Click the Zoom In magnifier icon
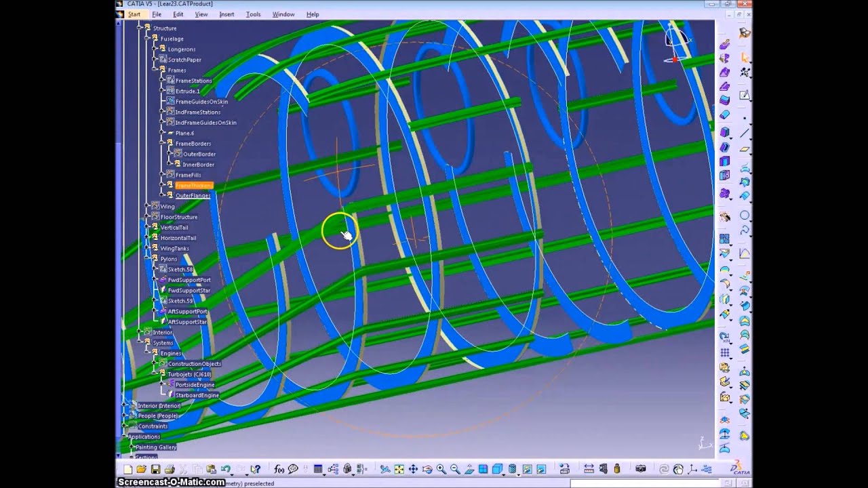This screenshot has width=868, height=488. pyautogui.click(x=441, y=469)
